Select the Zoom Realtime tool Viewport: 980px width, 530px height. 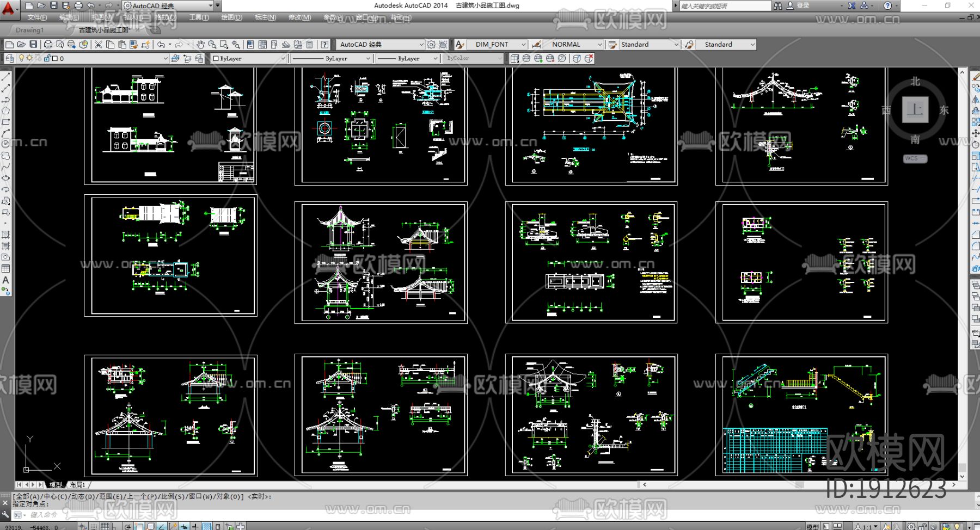coord(212,45)
